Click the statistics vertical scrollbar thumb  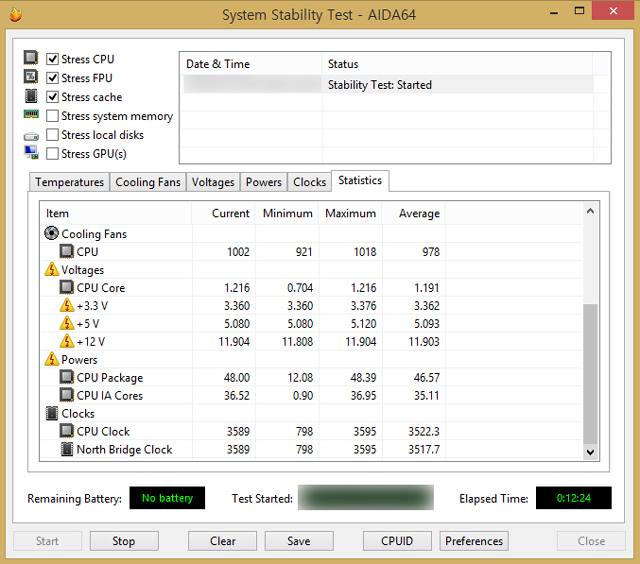point(590,374)
